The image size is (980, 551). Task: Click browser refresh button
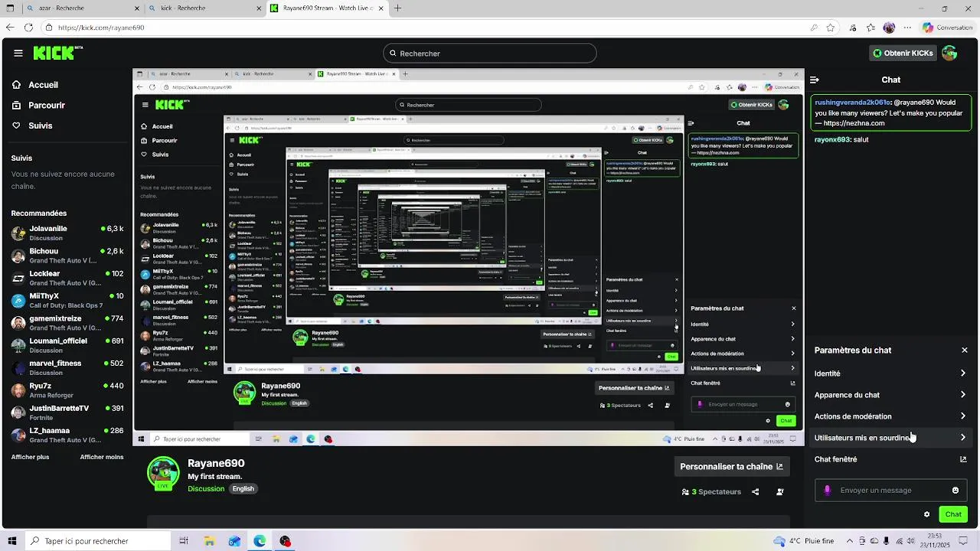click(28, 28)
